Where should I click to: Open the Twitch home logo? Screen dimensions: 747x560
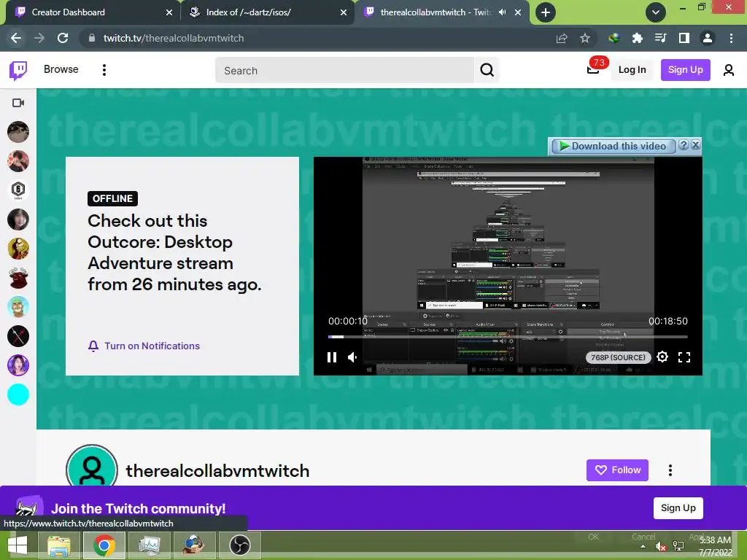(x=18, y=71)
